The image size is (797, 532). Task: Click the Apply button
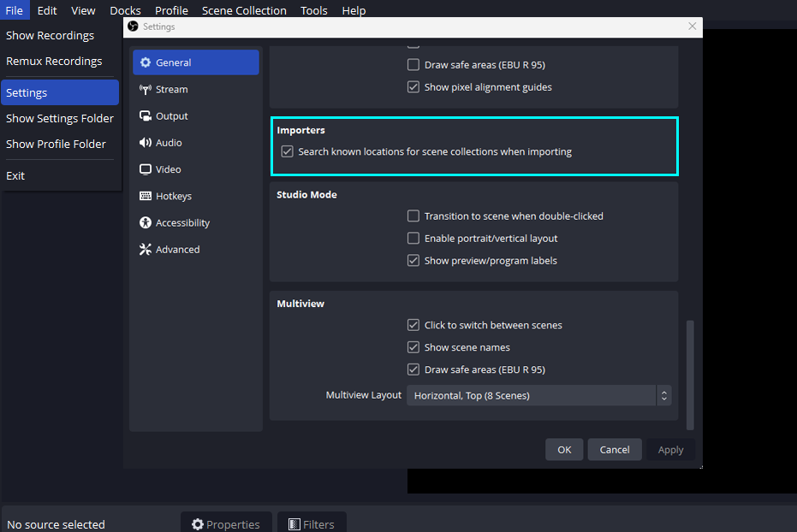coord(670,449)
